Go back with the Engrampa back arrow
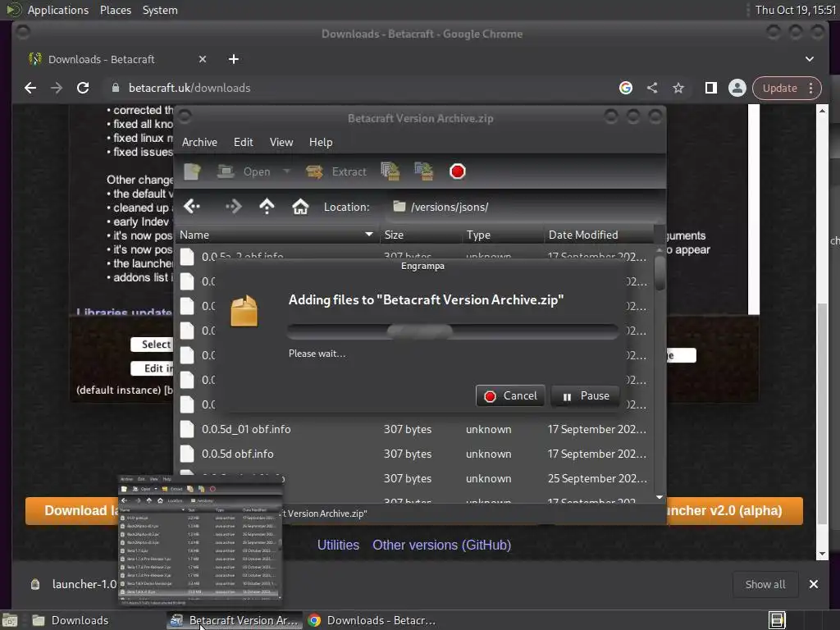Screen dimensions: 840x630 [x=192, y=206]
